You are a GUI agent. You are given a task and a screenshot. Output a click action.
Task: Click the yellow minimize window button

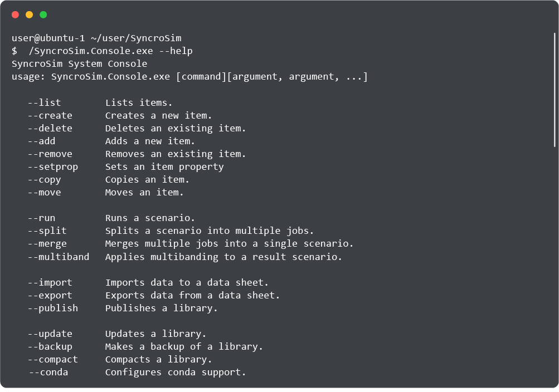click(29, 15)
